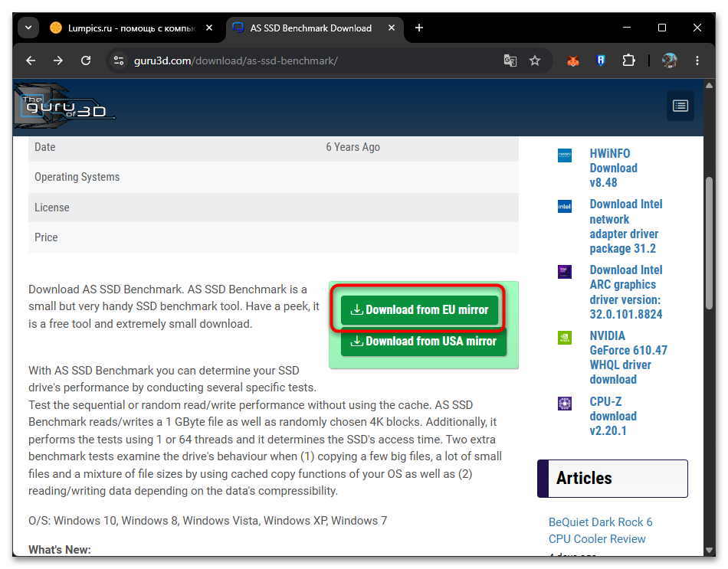Reload the current page
The height and width of the screenshot is (569, 728).
tap(86, 60)
